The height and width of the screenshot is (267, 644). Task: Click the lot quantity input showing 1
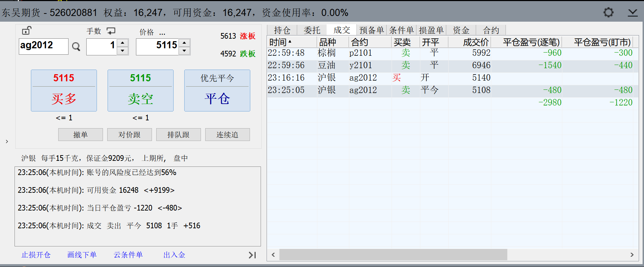pos(102,47)
